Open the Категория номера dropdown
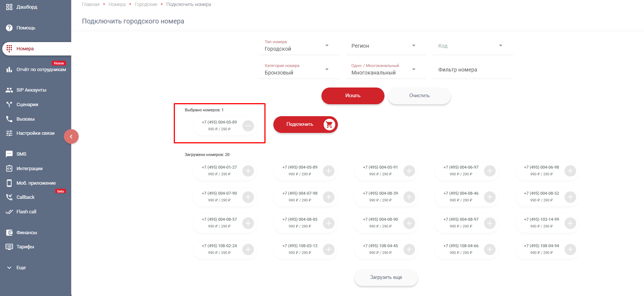This screenshot has height=296, width=644. pos(299,70)
